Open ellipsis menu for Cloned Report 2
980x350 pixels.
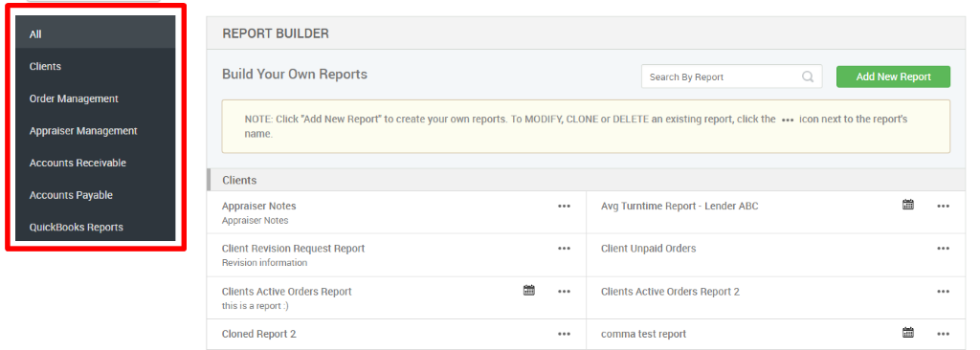(x=564, y=334)
